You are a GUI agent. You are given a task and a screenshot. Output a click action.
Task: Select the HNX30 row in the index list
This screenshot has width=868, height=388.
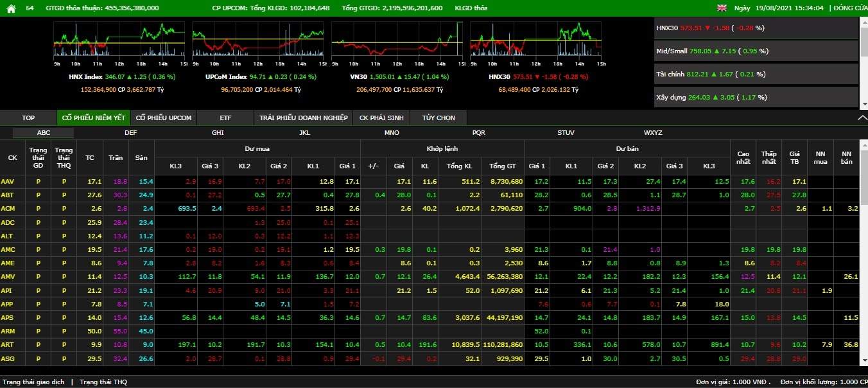pos(756,28)
